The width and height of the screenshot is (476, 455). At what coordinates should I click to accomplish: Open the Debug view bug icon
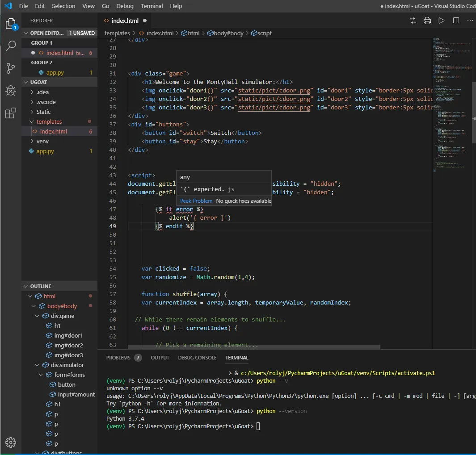coord(11,91)
